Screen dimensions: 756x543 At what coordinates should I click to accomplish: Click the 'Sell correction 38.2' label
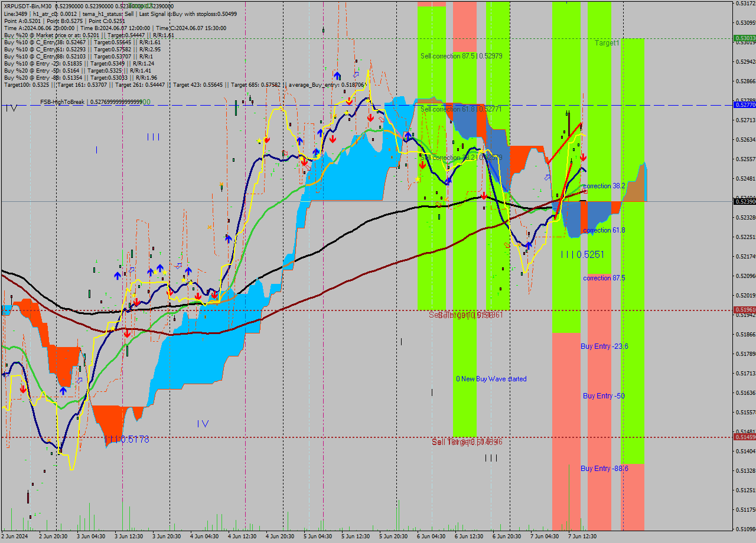coord(461,158)
